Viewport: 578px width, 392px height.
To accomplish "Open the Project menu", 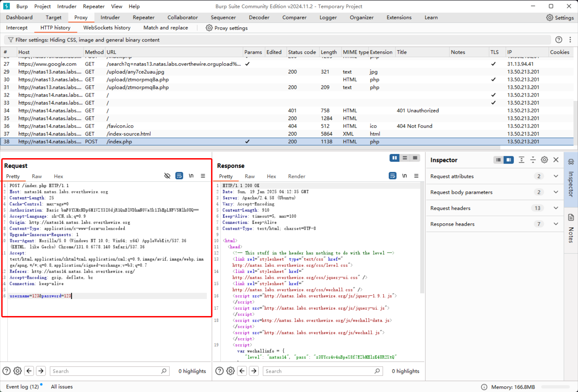I will 42,6.
